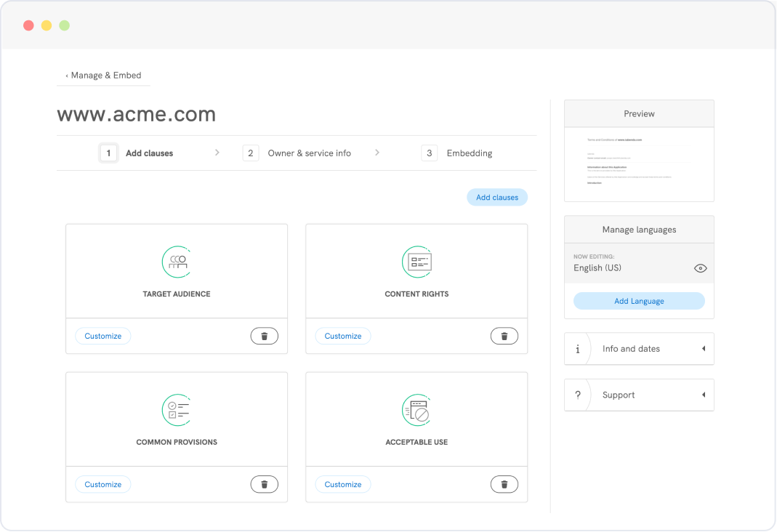
Task: Remove the Acceptable Use clause
Action: pos(504,484)
